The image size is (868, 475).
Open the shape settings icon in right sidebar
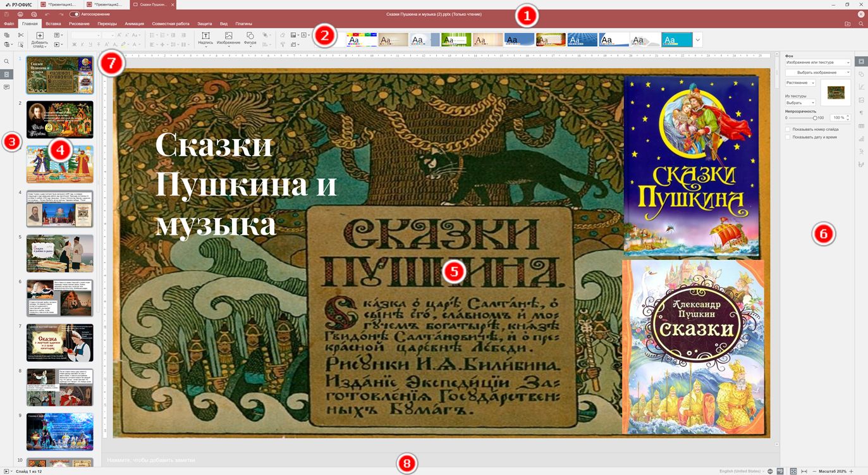pyautogui.click(x=861, y=74)
